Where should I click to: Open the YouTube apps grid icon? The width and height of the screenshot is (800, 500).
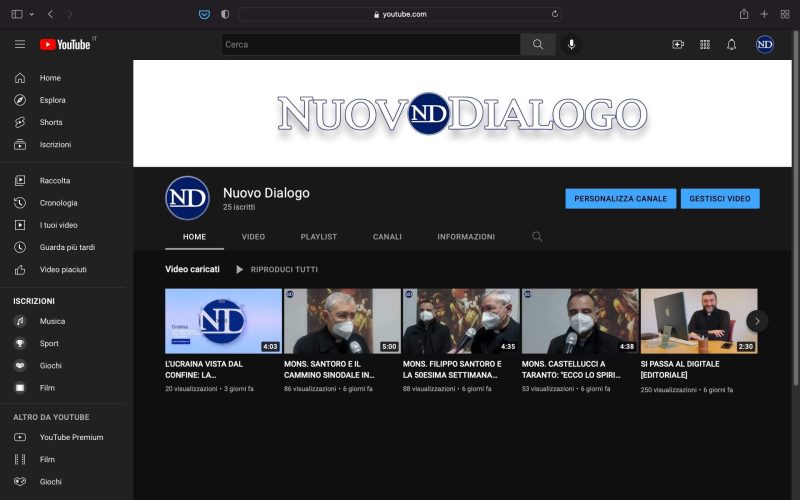705,44
